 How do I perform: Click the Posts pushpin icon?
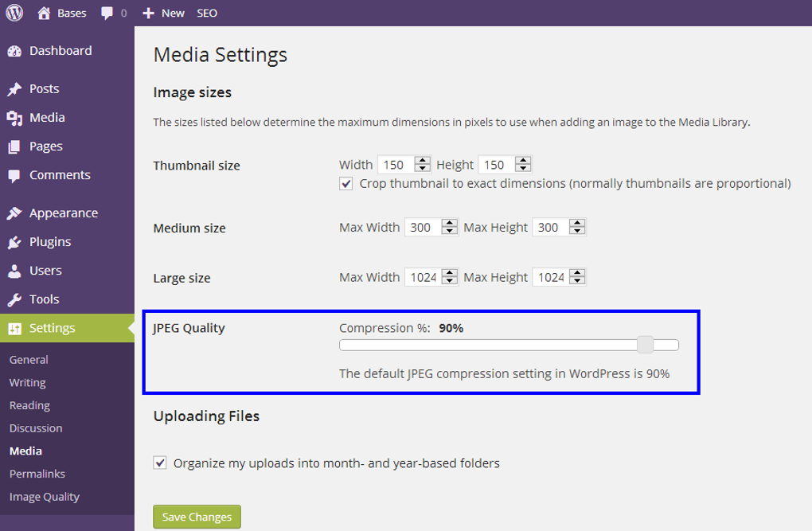14,89
